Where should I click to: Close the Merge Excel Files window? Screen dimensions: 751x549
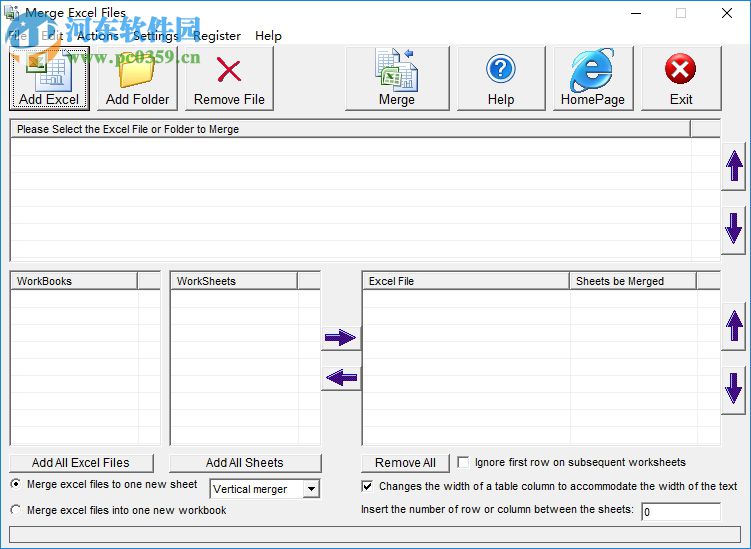(727, 13)
